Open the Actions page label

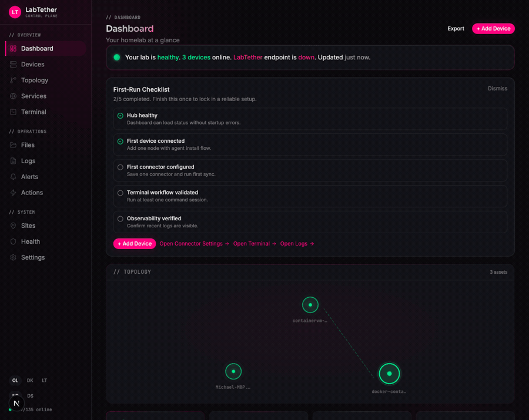click(32, 193)
